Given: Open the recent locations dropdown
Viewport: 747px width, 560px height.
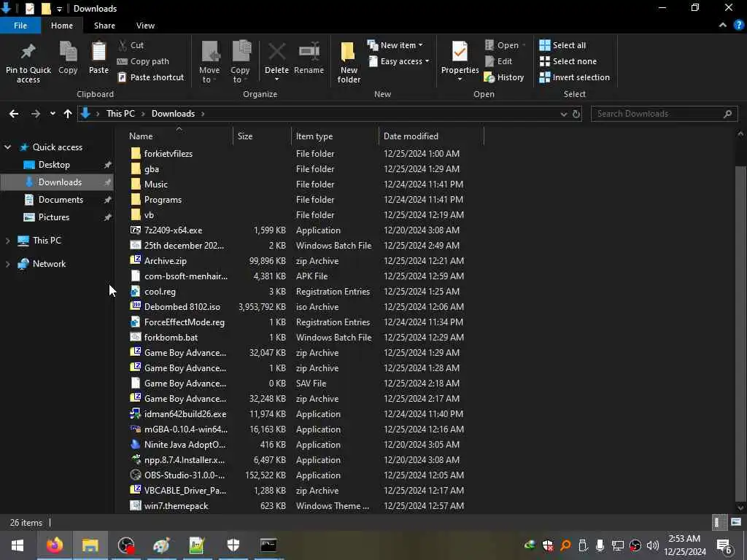Looking at the screenshot, I should (53, 114).
